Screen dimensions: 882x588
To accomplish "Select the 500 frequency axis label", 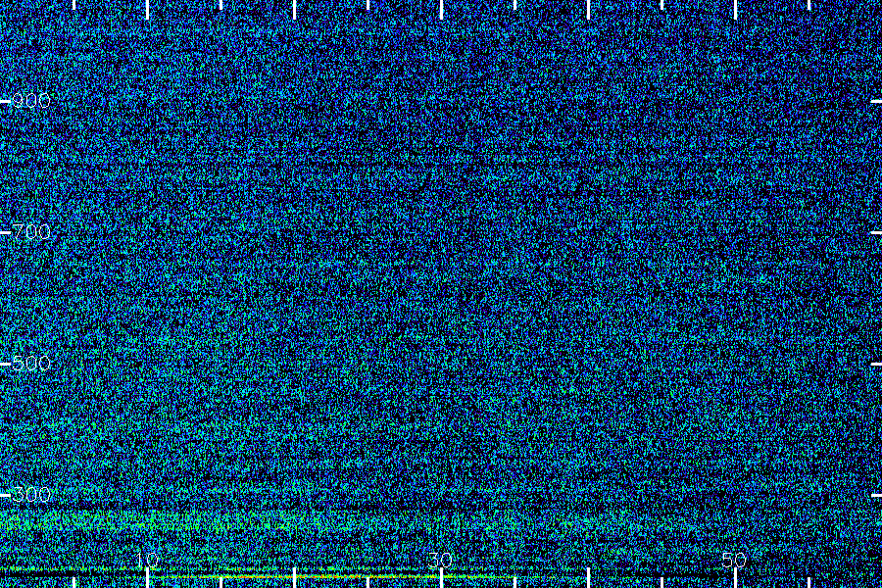I will pyautogui.click(x=31, y=364).
